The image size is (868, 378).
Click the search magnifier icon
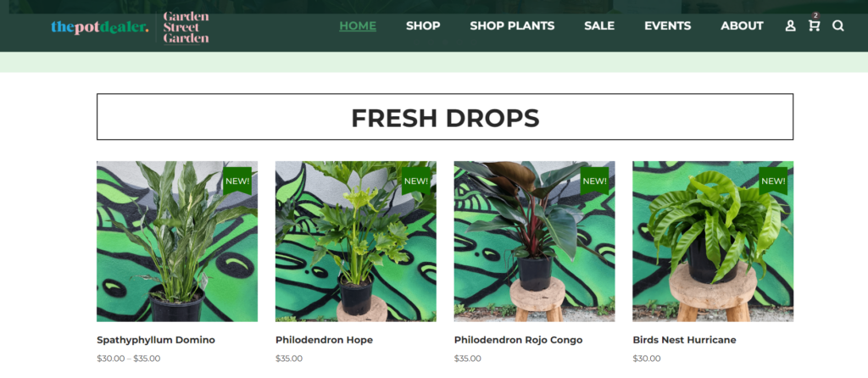tap(838, 26)
